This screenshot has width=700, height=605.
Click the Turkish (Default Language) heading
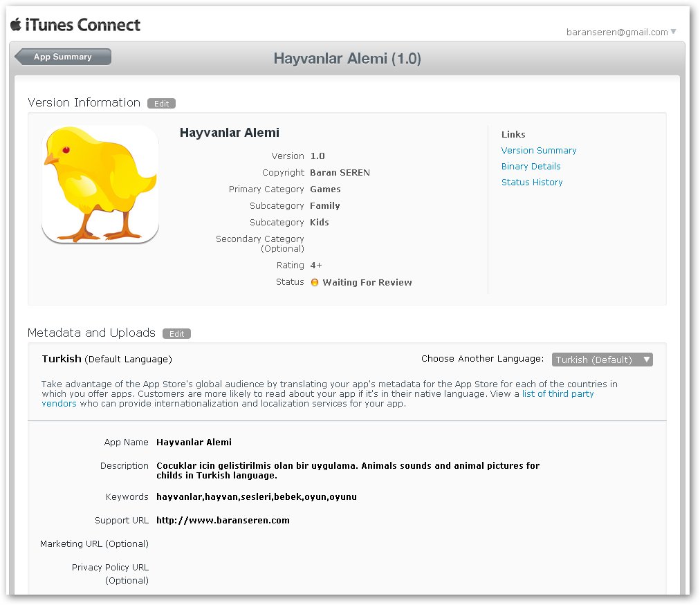pyautogui.click(x=107, y=359)
